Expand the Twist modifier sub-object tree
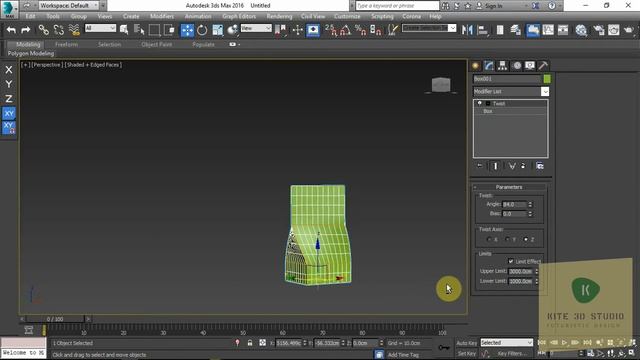 point(488,103)
